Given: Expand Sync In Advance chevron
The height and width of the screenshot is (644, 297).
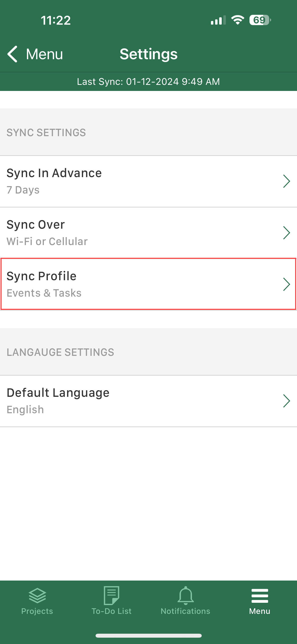Looking at the screenshot, I should tap(286, 181).
